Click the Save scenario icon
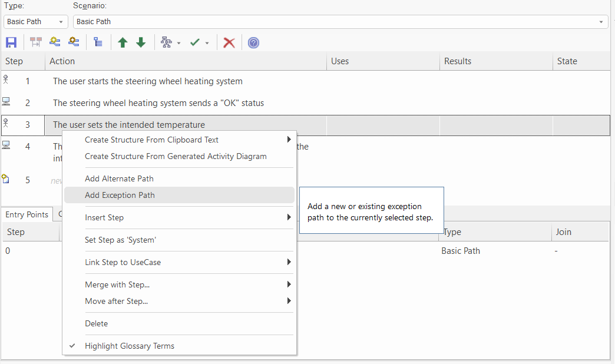The width and height of the screenshot is (615, 364). [11, 42]
